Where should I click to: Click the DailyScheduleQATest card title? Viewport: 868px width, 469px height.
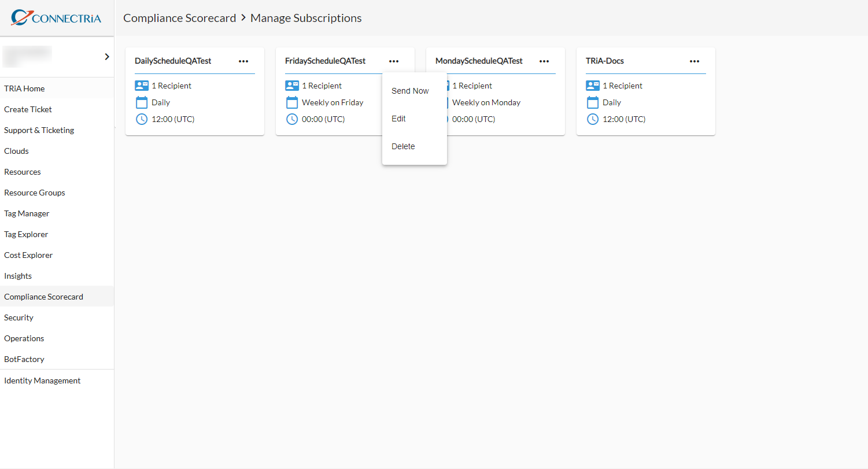click(173, 61)
